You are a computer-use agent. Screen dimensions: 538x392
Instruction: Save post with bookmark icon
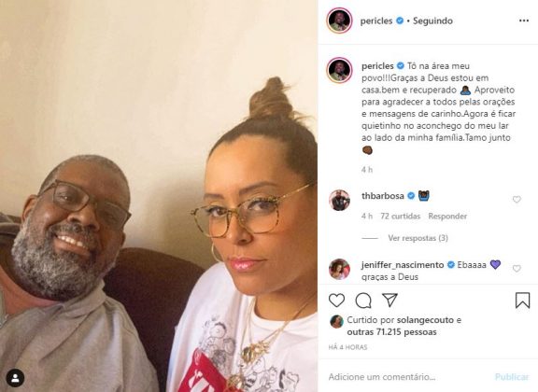[x=522, y=301]
